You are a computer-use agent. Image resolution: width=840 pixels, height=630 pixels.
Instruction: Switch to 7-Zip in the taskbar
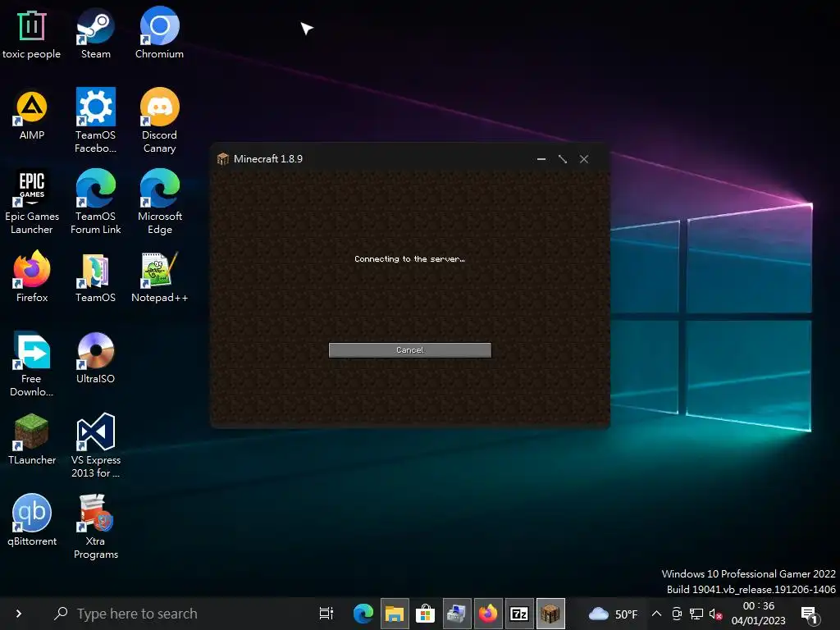tap(519, 614)
